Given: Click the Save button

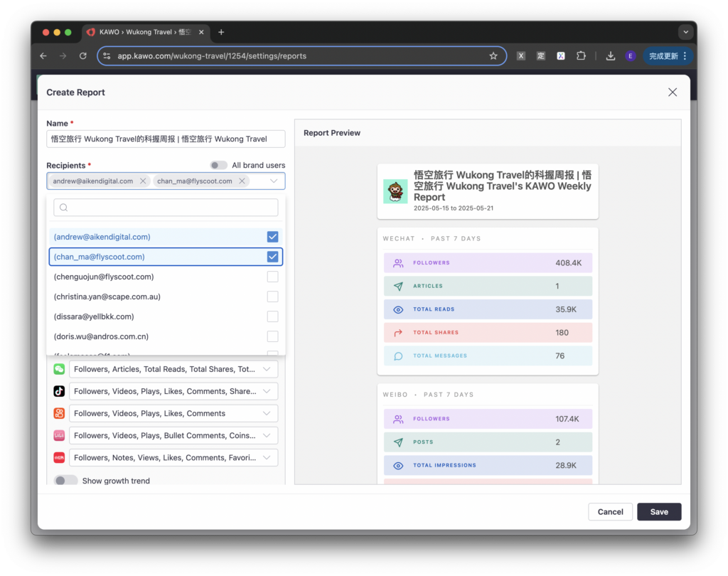Looking at the screenshot, I should 659,512.
